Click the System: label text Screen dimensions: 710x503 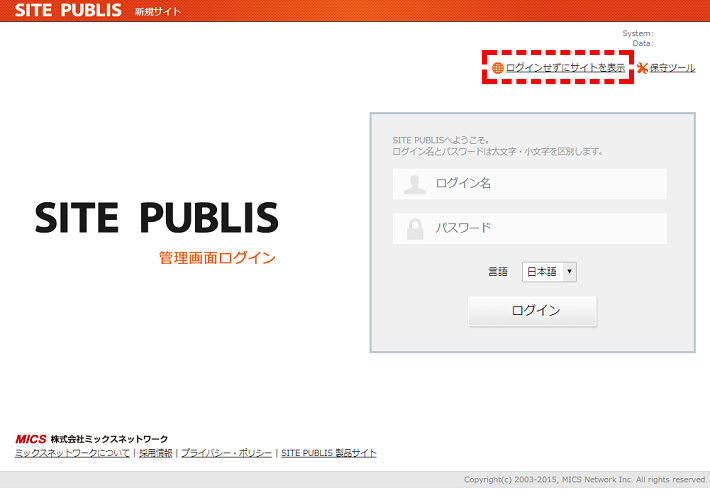638,33
